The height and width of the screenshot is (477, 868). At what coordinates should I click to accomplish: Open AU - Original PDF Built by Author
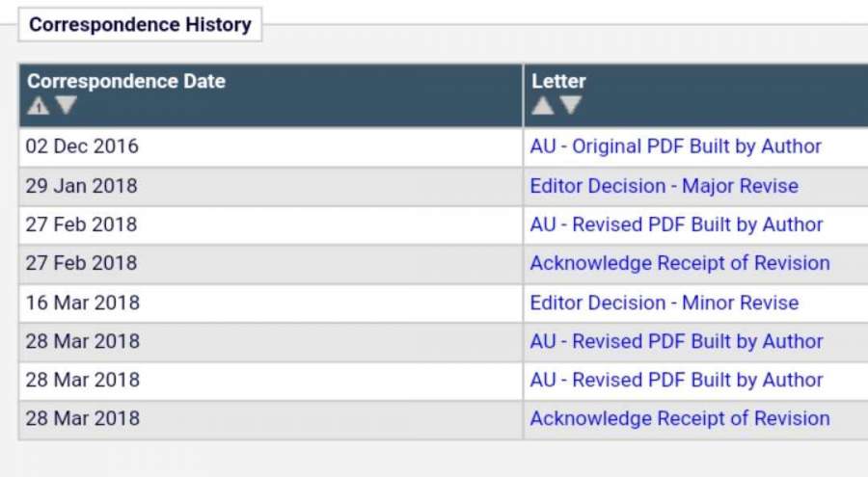[x=675, y=146]
